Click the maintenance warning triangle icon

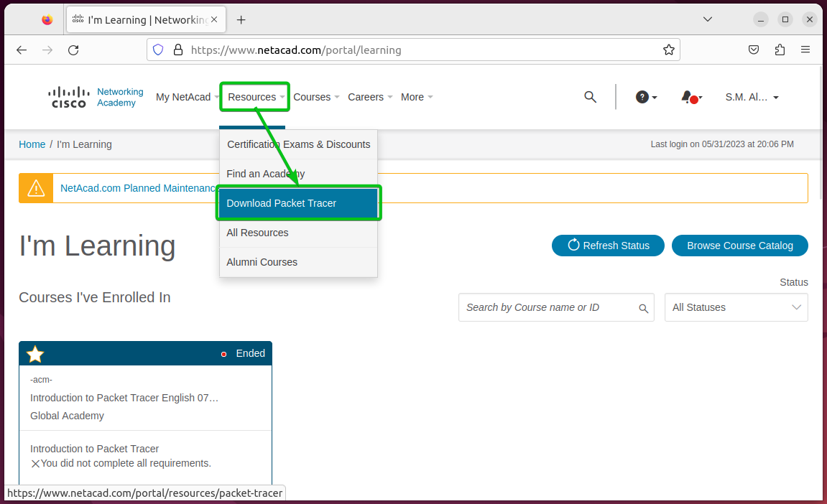tap(36, 188)
